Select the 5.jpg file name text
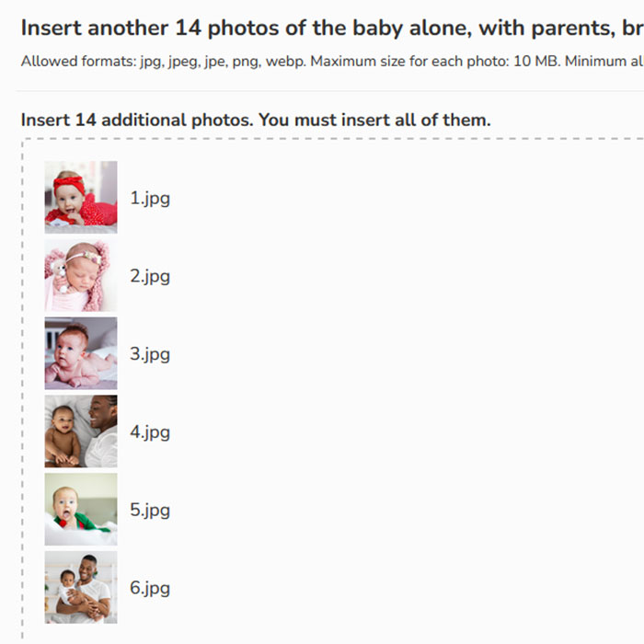The height and width of the screenshot is (644, 644). [x=150, y=511]
